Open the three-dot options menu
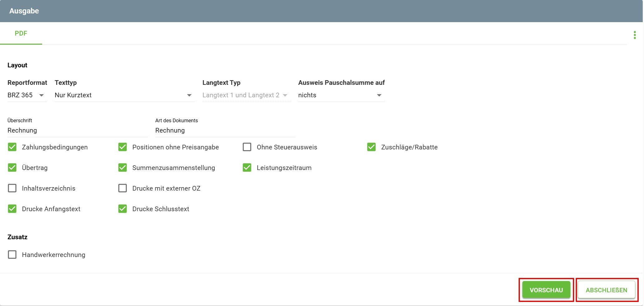Image resolution: width=644 pixels, height=306 pixels. pos(634,35)
